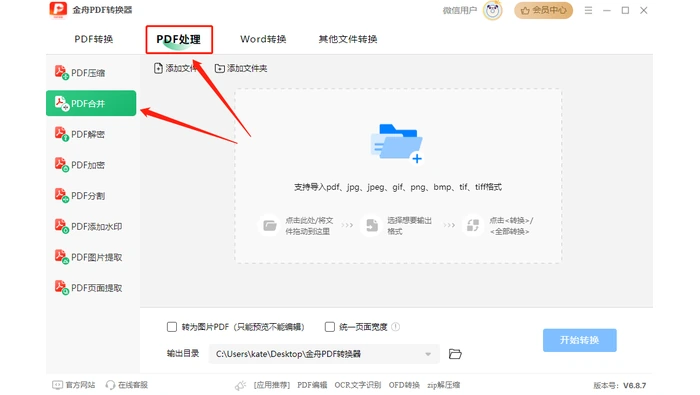
Task: Open the PDF转换 tab
Action: pyautogui.click(x=93, y=39)
